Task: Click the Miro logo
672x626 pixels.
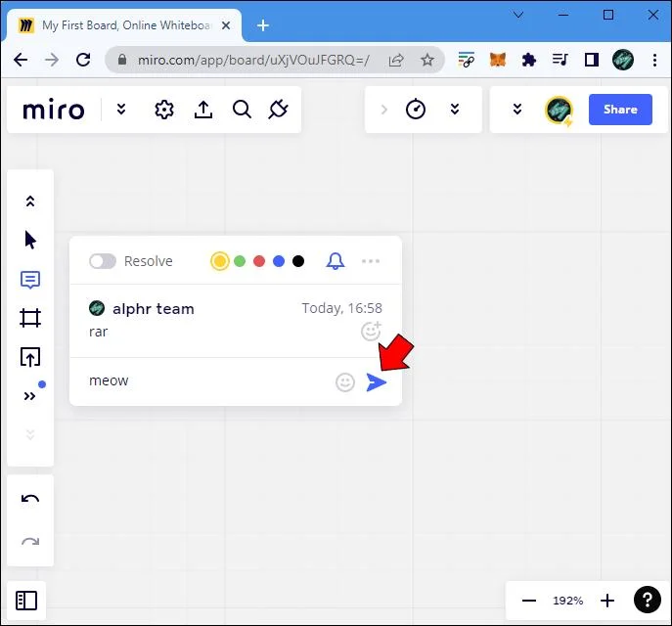Action: (54, 111)
